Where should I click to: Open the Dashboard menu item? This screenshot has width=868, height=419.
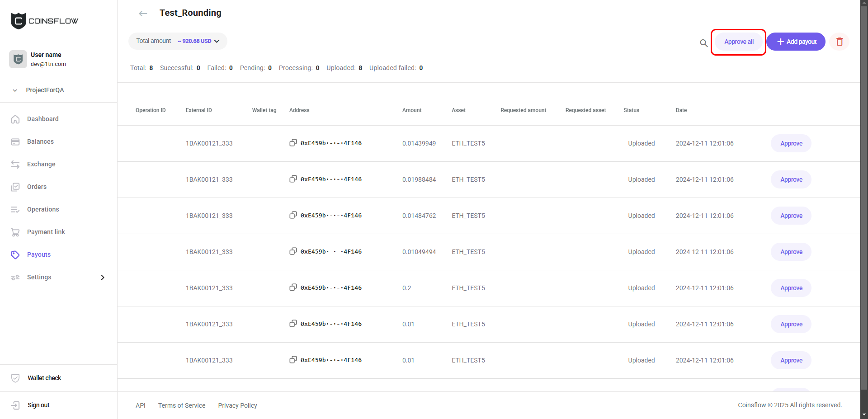(x=42, y=119)
